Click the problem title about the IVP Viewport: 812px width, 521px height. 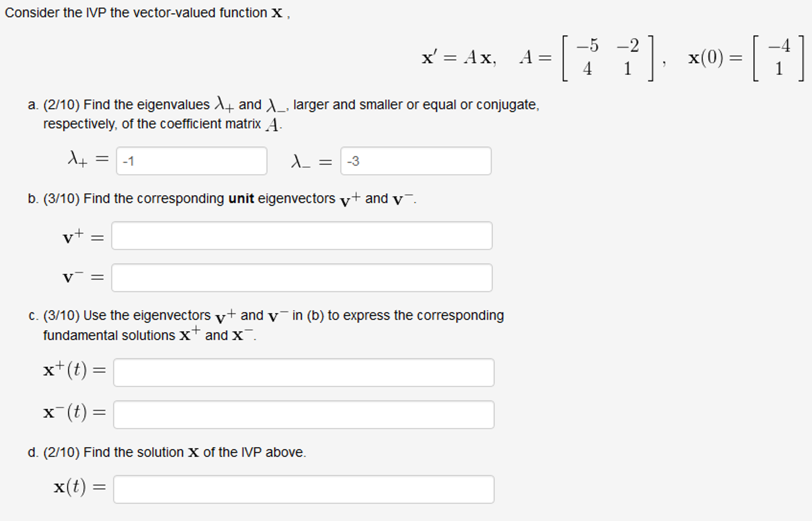tap(147, 12)
